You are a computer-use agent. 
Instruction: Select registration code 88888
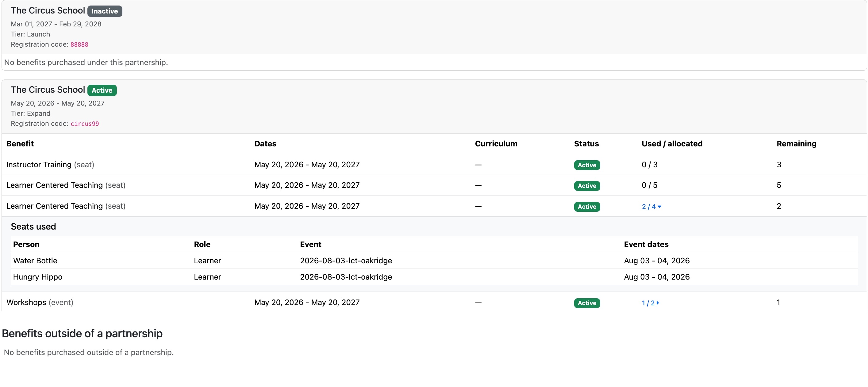pos(79,45)
